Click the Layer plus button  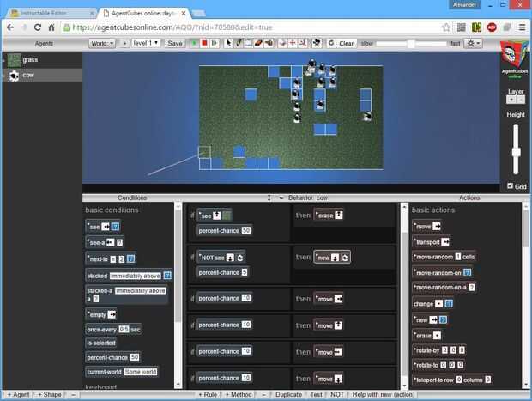click(511, 100)
